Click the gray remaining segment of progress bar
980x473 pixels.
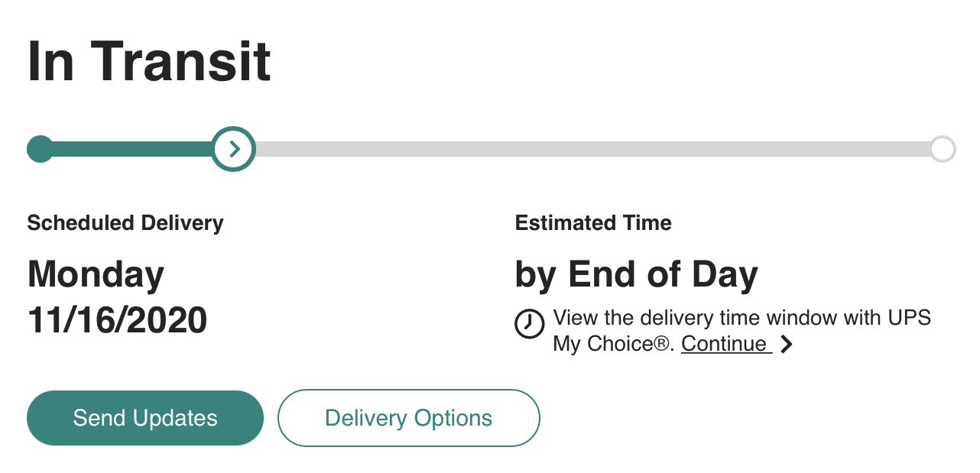pos(589,149)
